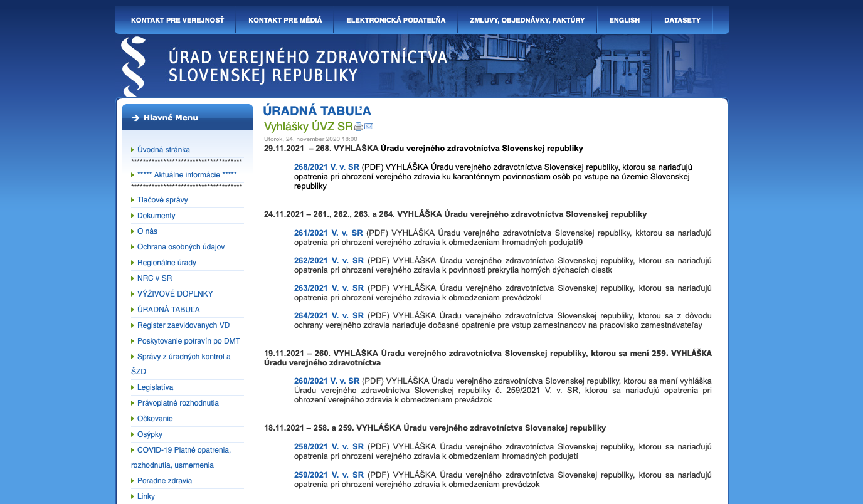
Task: Select Regionálne úrady in the sidebar menu
Action: tap(166, 263)
